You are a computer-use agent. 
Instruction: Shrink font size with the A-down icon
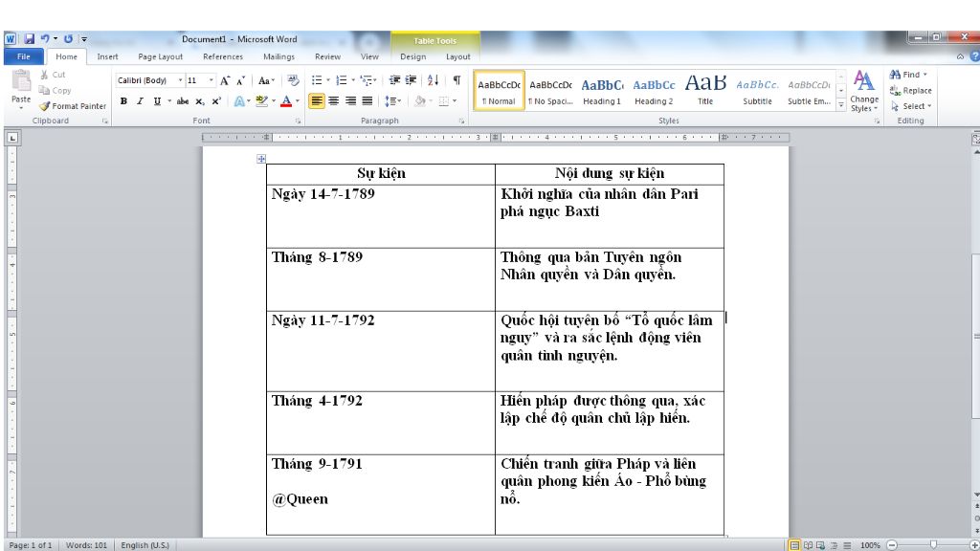tap(240, 80)
